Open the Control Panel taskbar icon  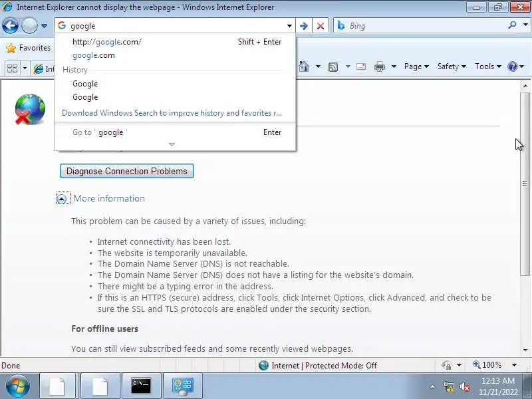[x=182, y=386]
